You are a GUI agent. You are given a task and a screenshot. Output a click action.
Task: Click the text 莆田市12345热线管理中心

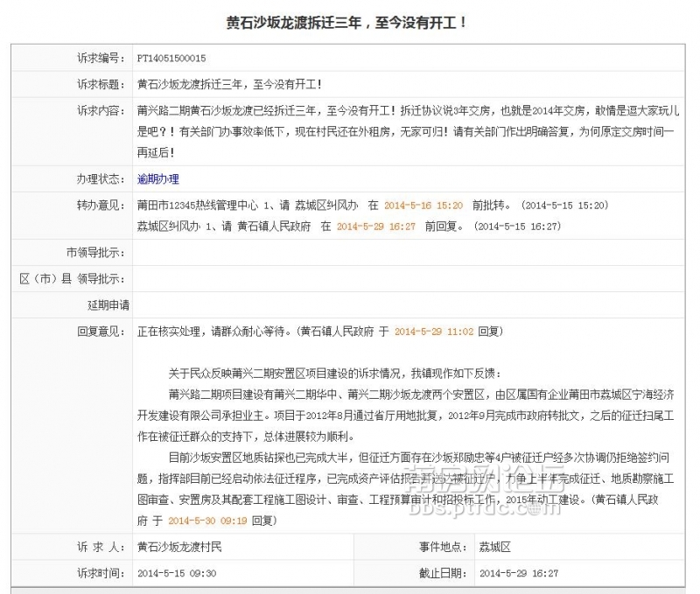tap(198, 206)
